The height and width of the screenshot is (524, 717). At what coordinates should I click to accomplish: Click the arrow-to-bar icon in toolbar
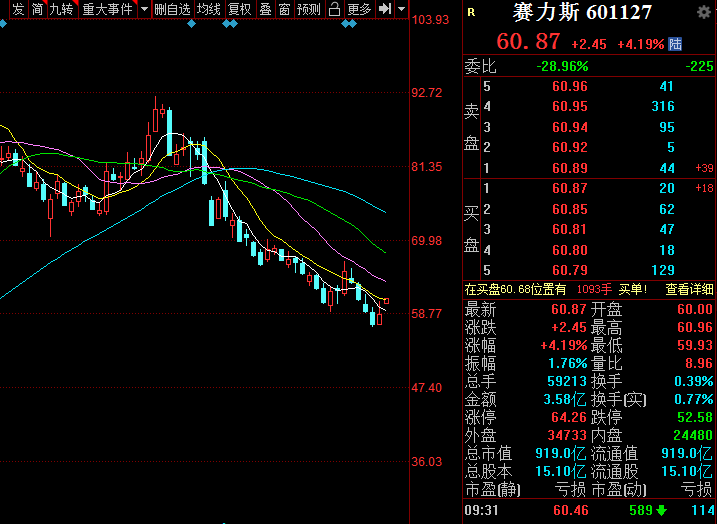tap(384, 9)
